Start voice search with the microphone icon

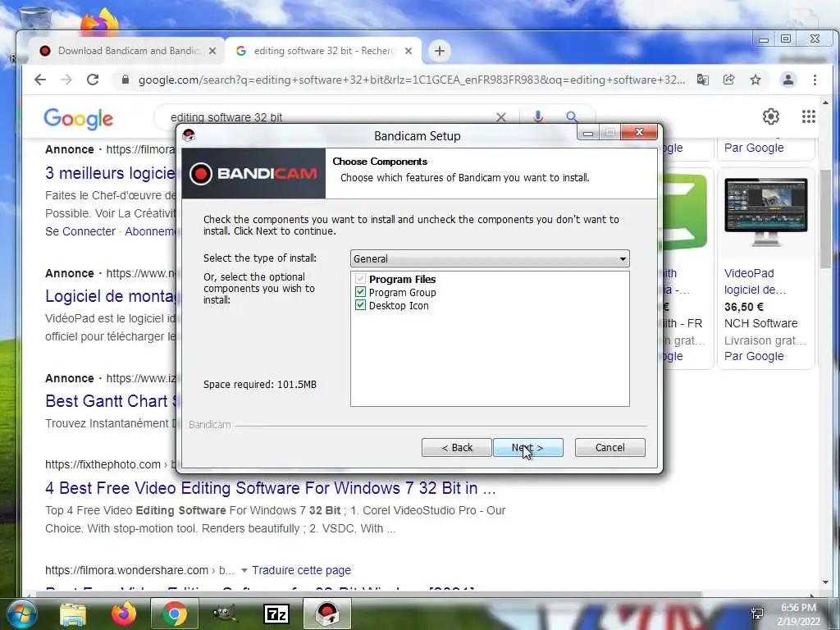[x=538, y=116]
